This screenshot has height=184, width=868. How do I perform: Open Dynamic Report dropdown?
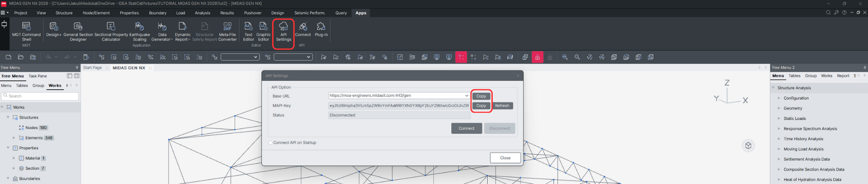pyautogui.click(x=183, y=31)
